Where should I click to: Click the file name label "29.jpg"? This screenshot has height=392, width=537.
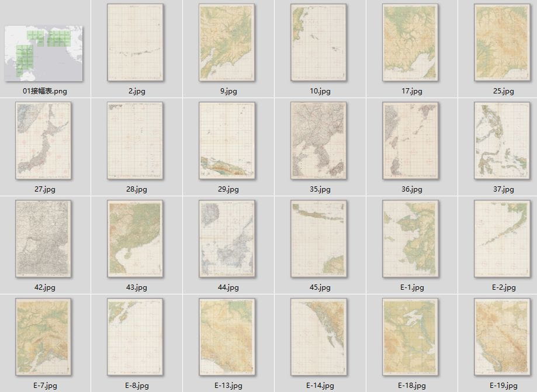point(228,189)
